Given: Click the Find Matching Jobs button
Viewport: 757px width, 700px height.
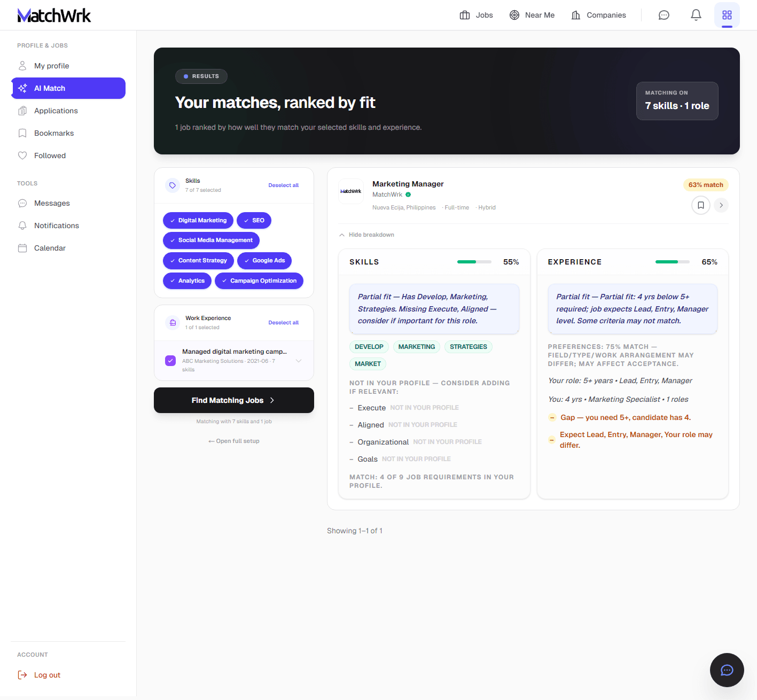Looking at the screenshot, I should [233, 400].
